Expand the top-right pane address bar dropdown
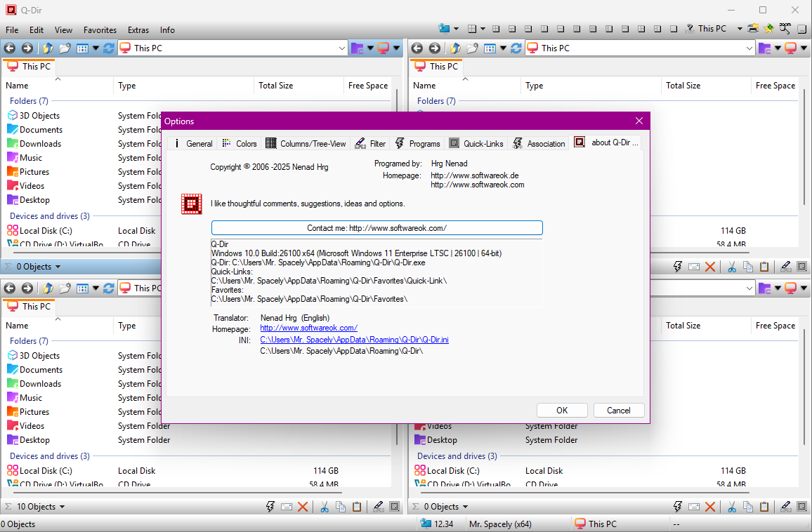This screenshot has width=812, height=532. (749, 48)
